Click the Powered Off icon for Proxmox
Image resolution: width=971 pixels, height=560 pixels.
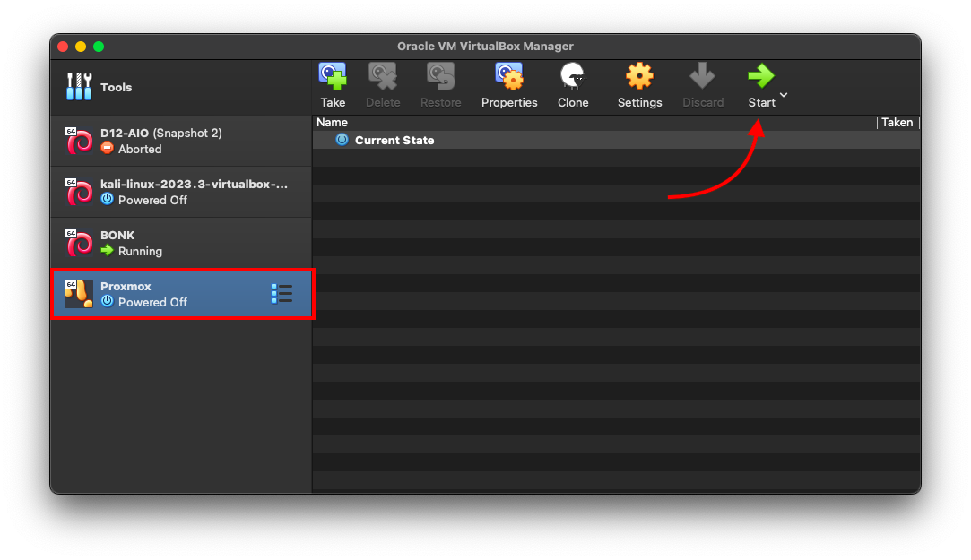click(107, 301)
